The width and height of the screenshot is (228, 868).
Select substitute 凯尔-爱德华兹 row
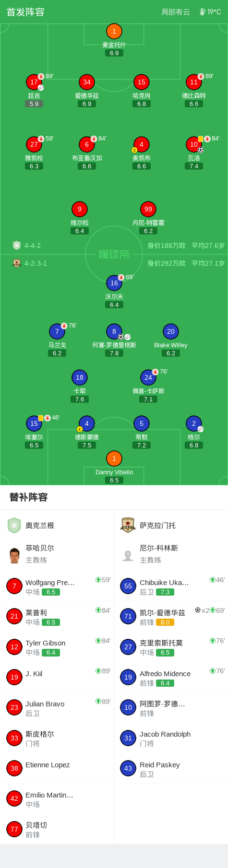pyautogui.click(x=171, y=617)
